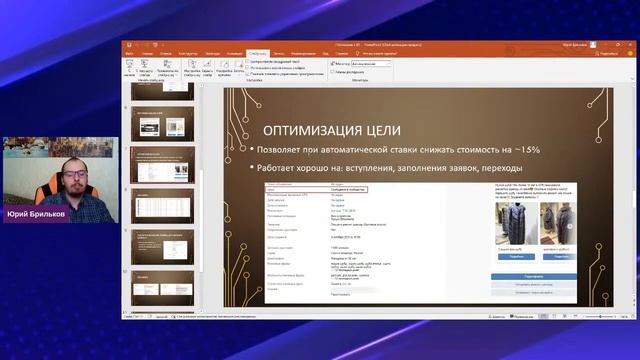
Task: Click the Comments button in status bar
Action: (522, 316)
